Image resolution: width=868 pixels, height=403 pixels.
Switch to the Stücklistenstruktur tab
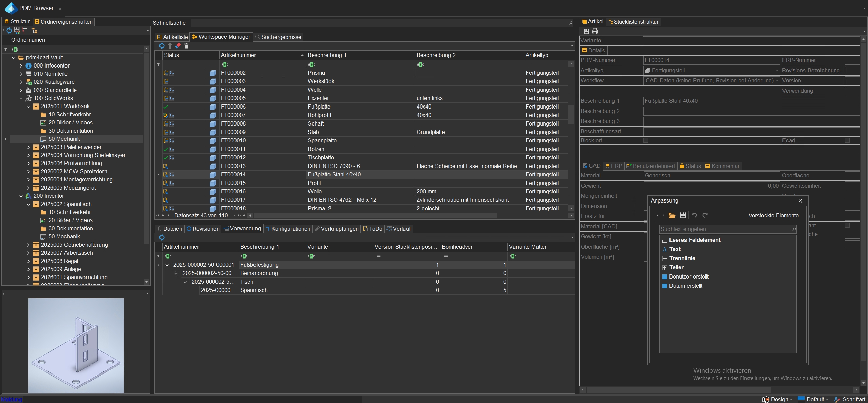(633, 22)
